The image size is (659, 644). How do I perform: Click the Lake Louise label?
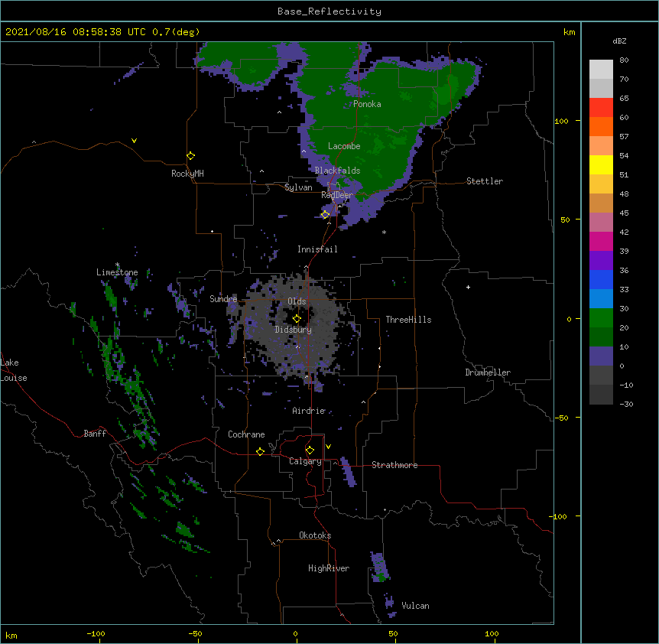click(14, 370)
